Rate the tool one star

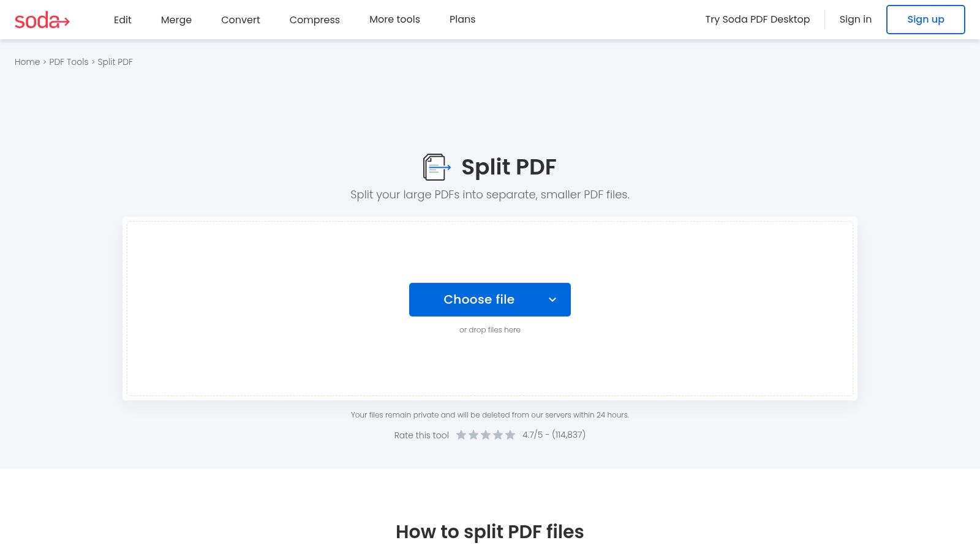[461, 435]
